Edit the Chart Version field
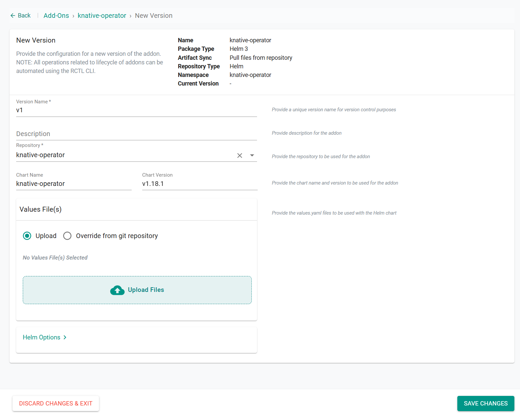 click(x=200, y=184)
